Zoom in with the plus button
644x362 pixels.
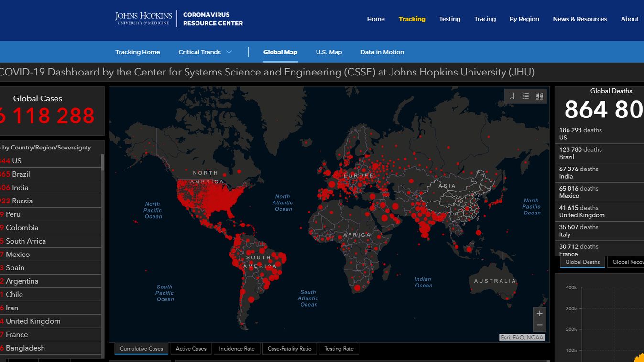[539, 313]
